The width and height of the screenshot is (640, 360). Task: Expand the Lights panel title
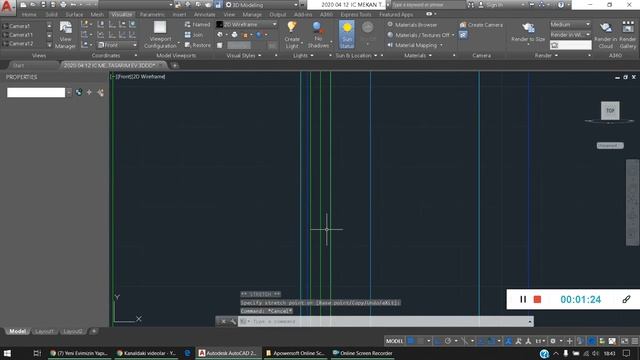tap(303, 56)
